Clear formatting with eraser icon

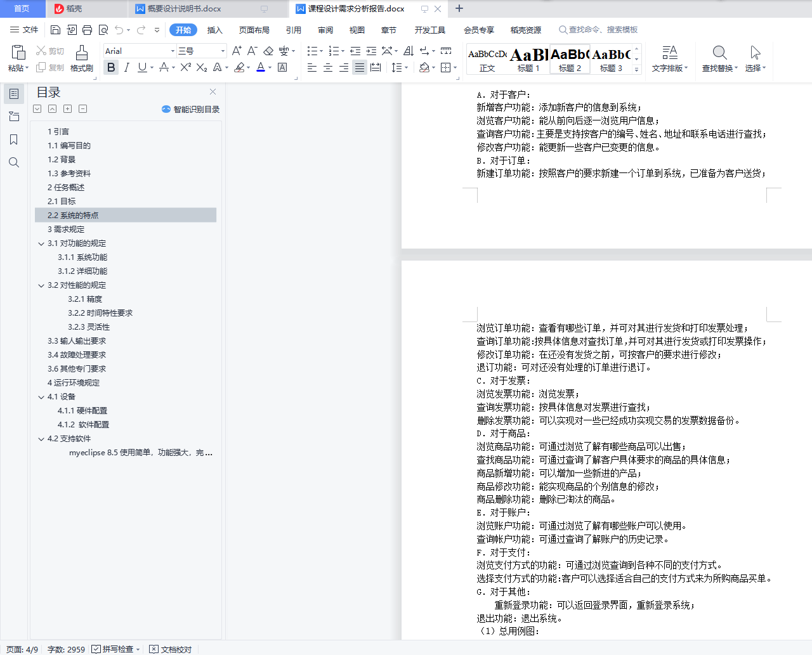(268, 51)
